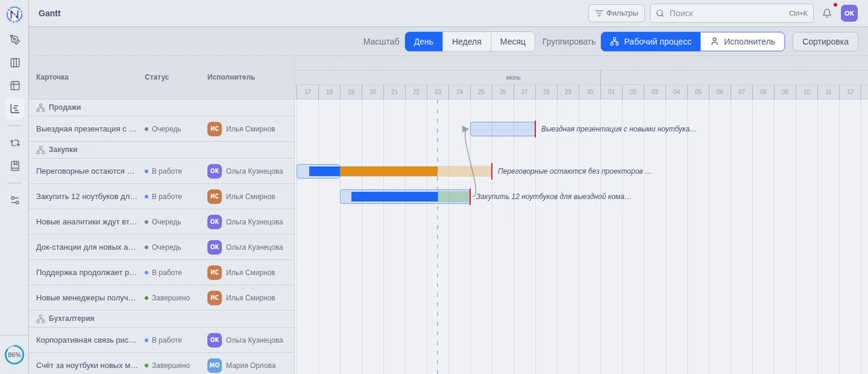Select the orange Переговорные Gantt bar
Image resolution: width=868 pixels, height=374 pixels.
click(389, 171)
